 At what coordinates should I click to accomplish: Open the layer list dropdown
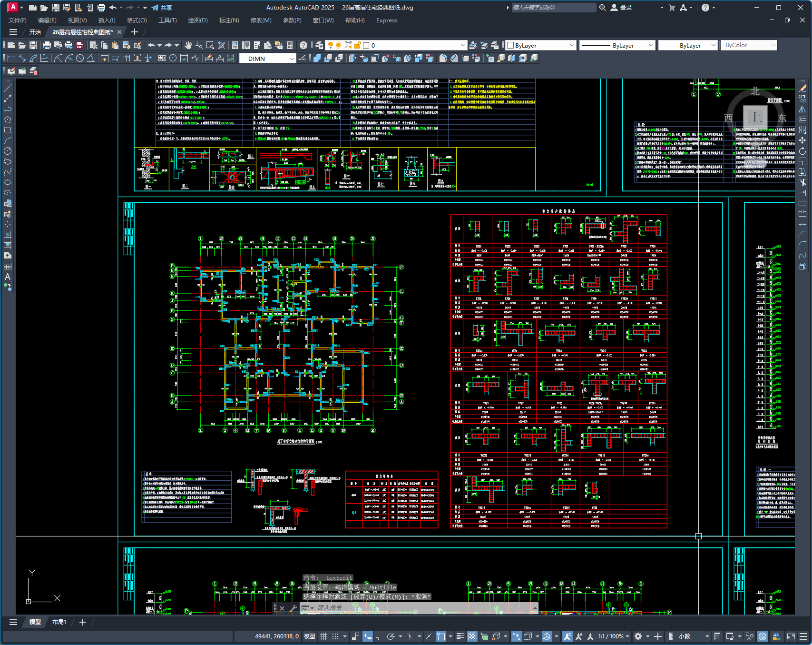point(463,45)
